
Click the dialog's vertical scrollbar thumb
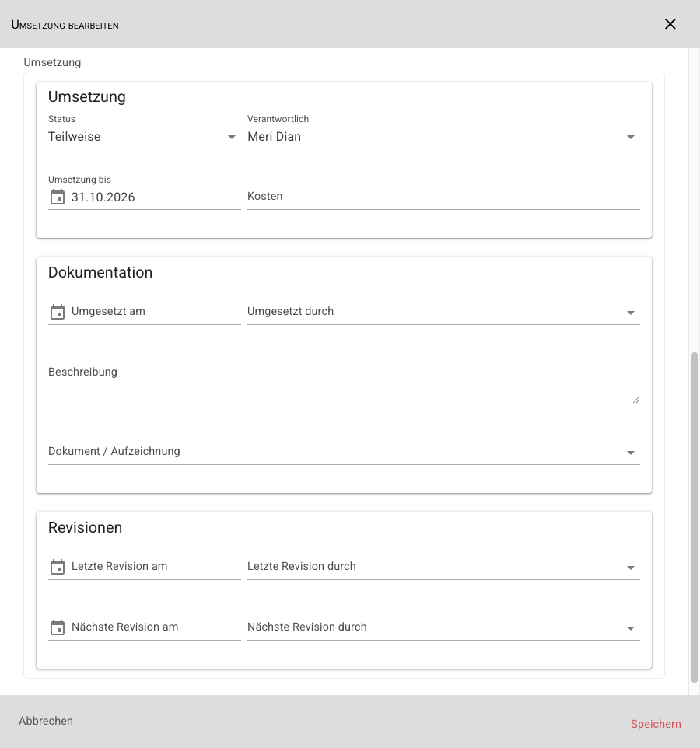tap(695, 517)
